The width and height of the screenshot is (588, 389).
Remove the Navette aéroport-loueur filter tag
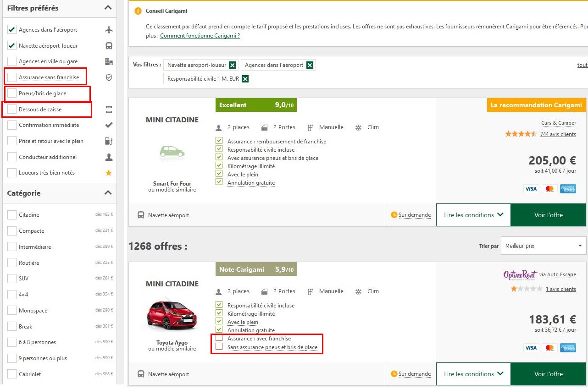pyautogui.click(x=233, y=65)
